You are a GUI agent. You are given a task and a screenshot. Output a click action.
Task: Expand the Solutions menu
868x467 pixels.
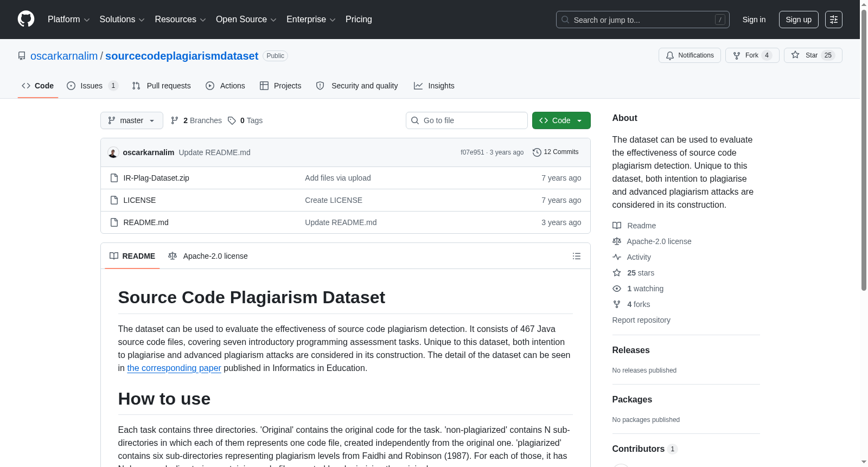[122, 20]
